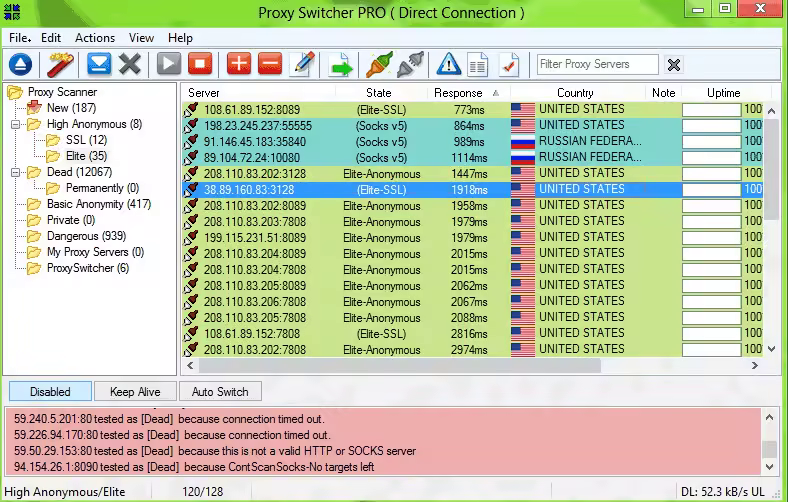
Task: Select the Dangerous (939) folder
Action: pos(86,236)
